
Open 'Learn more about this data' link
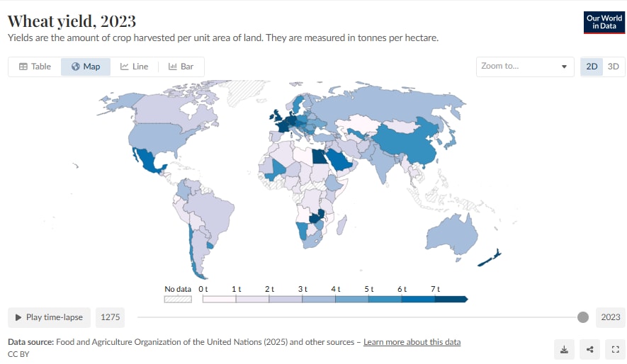pyautogui.click(x=412, y=342)
